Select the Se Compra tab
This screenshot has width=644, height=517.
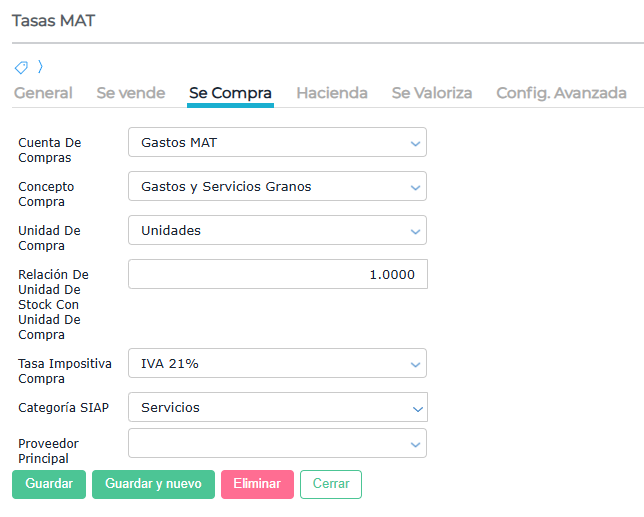tap(230, 93)
